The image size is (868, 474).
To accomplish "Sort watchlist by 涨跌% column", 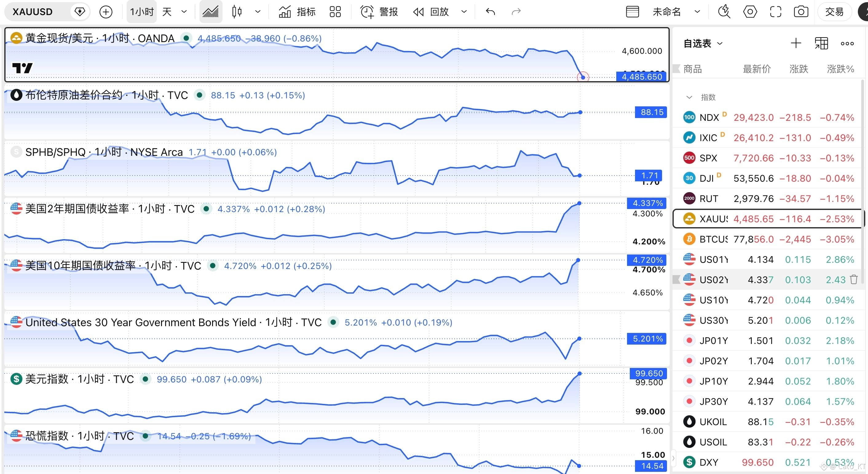I will (x=840, y=69).
